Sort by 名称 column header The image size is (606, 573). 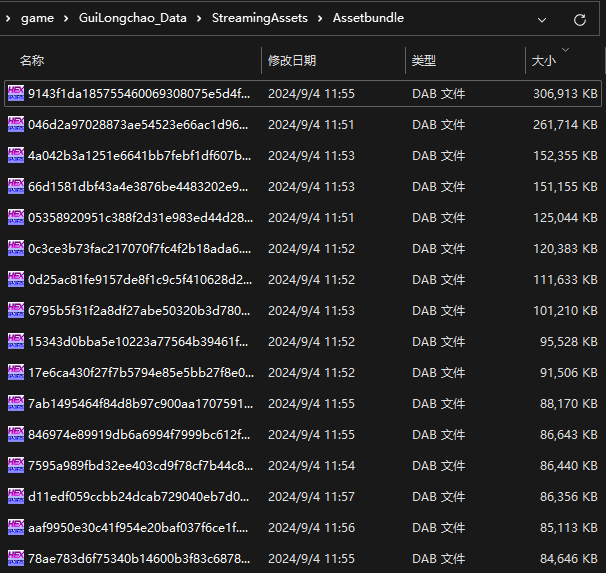tap(32, 61)
